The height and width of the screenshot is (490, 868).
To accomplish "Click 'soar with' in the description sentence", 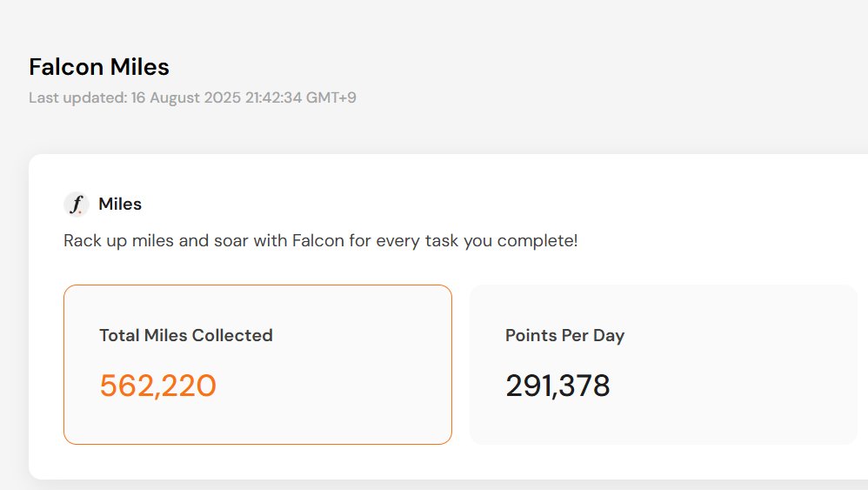I will pos(250,240).
